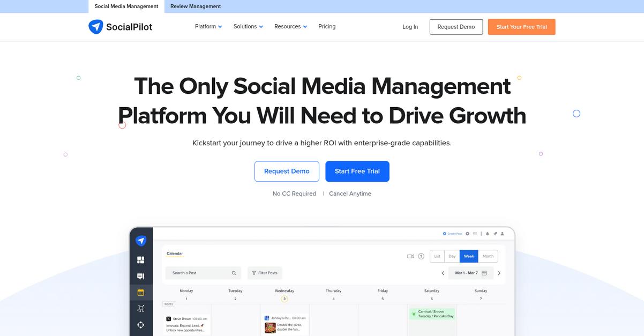Viewport: 644px width, 336px height.
Task: Click the paper-plane logo in mockup sidebar
Action: point(141,241)
